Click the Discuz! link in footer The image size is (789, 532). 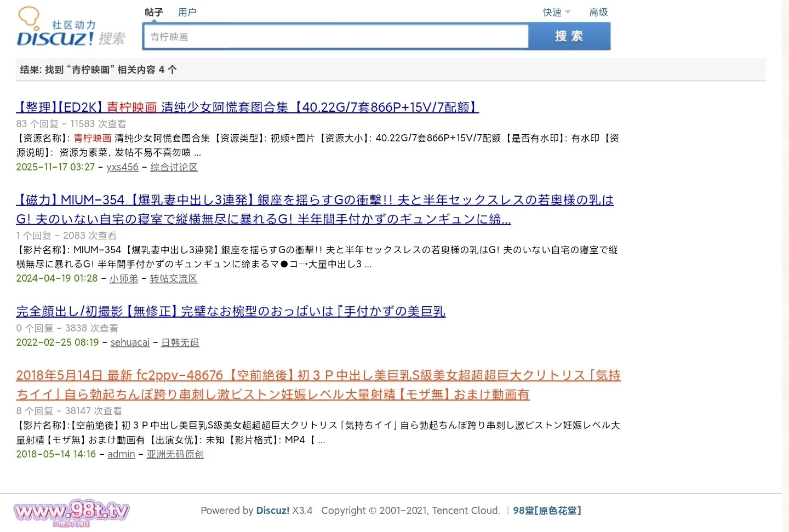[x=272, y=511]
